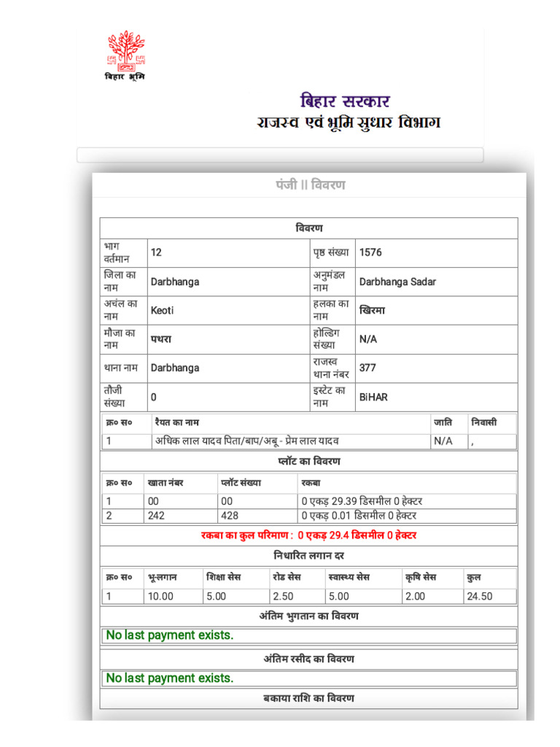Click the निर्धारित लगान दर heading
The width and height of the screenshot is (560, 747).
click(308, 555)
